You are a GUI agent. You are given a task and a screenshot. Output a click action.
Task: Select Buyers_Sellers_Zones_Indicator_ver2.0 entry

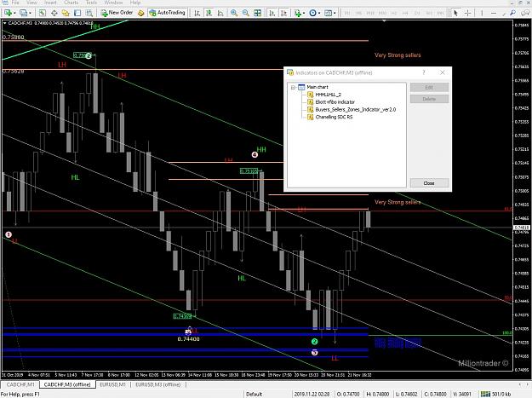(x=356, y=110)
